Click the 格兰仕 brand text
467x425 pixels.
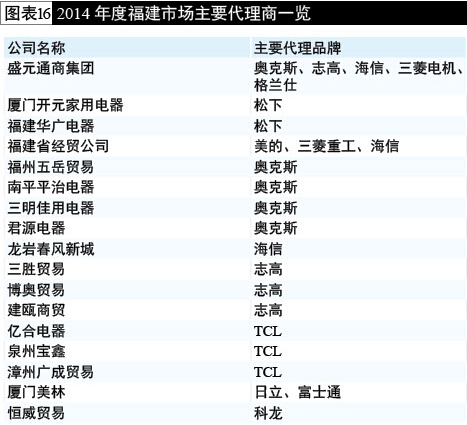coord(276,85)
